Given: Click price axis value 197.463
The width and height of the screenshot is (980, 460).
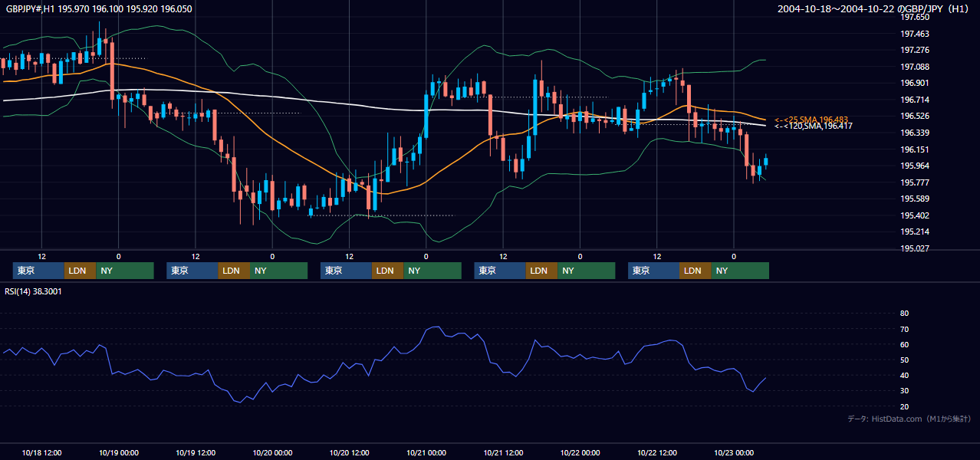Looking at the screenshot, I should pos(915,34).
